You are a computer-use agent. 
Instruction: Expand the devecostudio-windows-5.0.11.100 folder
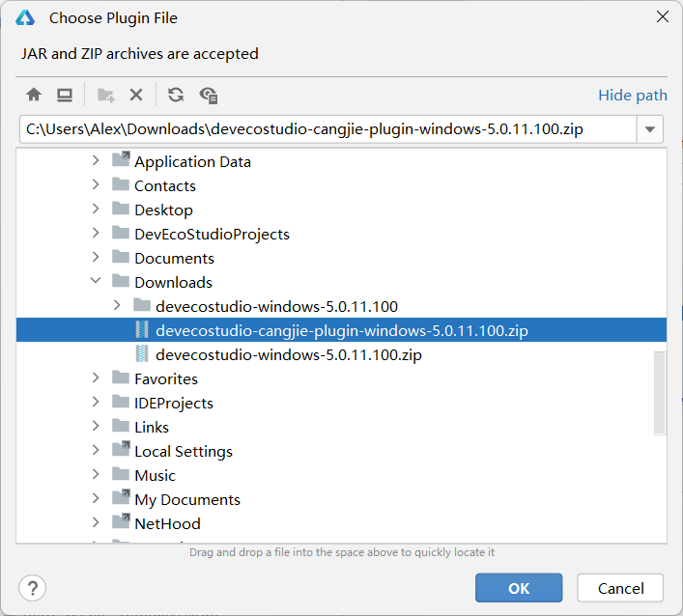[x=117, y=306]
